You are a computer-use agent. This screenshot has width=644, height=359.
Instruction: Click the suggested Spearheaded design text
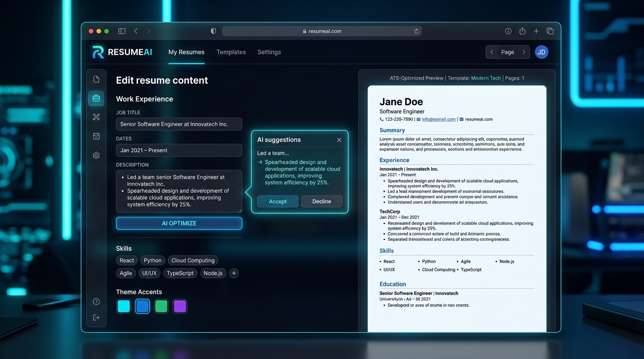(302, 172)
